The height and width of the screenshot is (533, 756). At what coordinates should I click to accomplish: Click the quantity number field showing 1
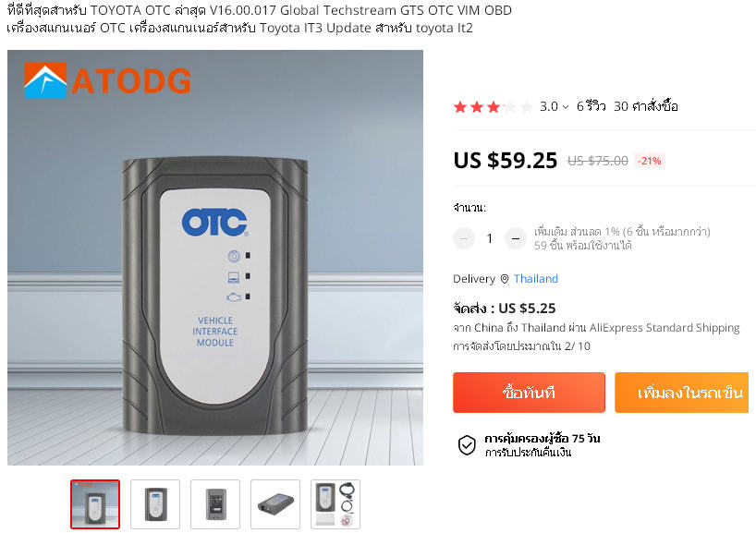(x=490, y=238)
